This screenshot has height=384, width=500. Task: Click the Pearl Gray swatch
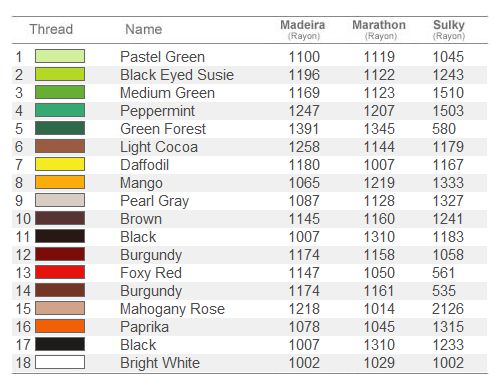pos(60,200)
